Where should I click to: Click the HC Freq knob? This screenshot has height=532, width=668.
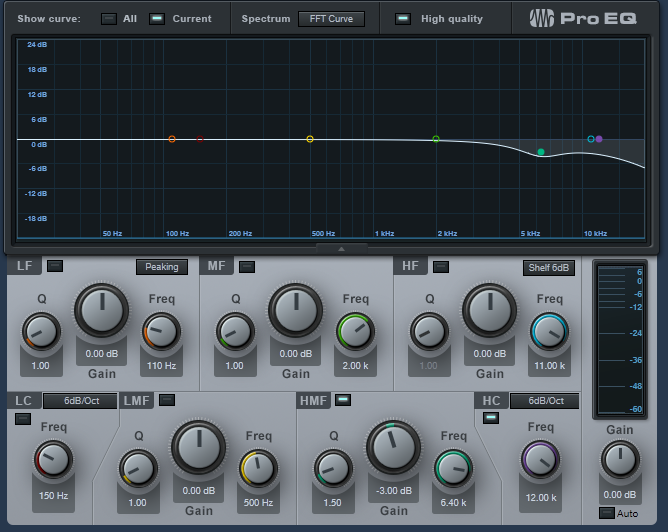click(541, 460)
